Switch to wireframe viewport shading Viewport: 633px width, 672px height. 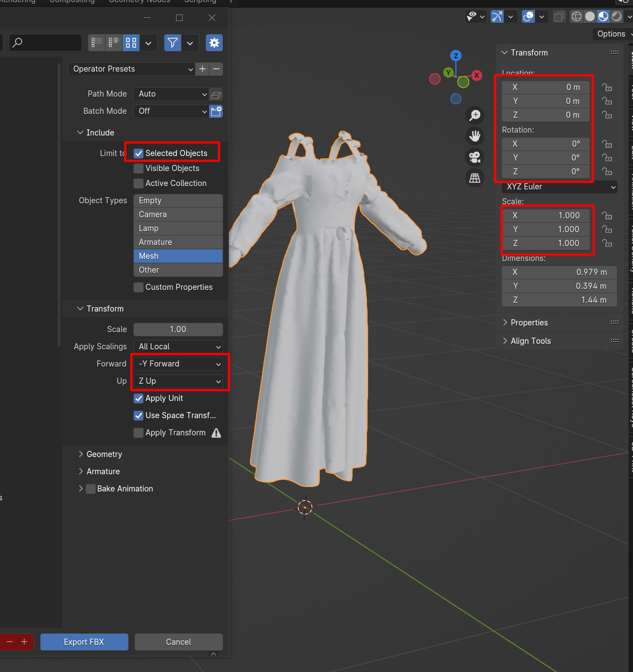(576, 17)
